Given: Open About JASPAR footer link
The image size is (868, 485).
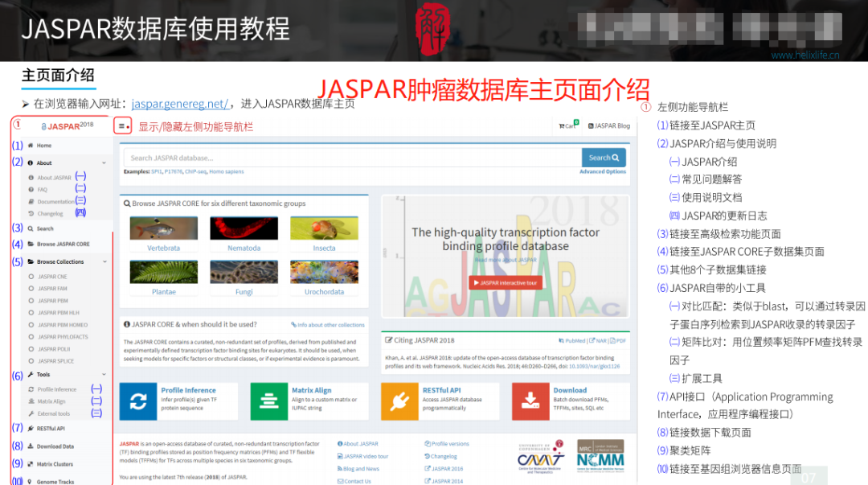Looking at the screenshot, I should point(358,444).
